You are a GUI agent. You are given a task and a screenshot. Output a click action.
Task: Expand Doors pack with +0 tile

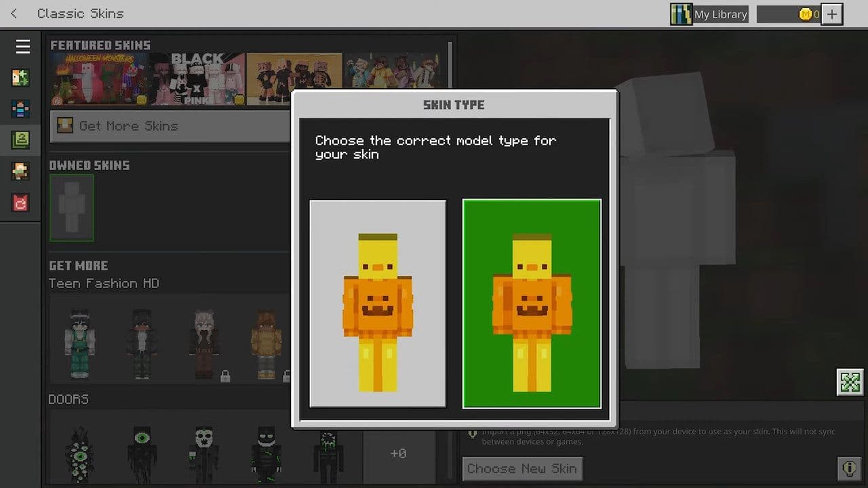[x=398, y=453]
